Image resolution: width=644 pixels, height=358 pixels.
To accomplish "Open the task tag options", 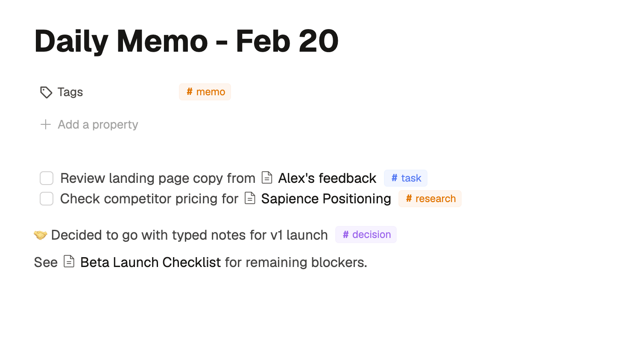I will click(x=405, y=178).
